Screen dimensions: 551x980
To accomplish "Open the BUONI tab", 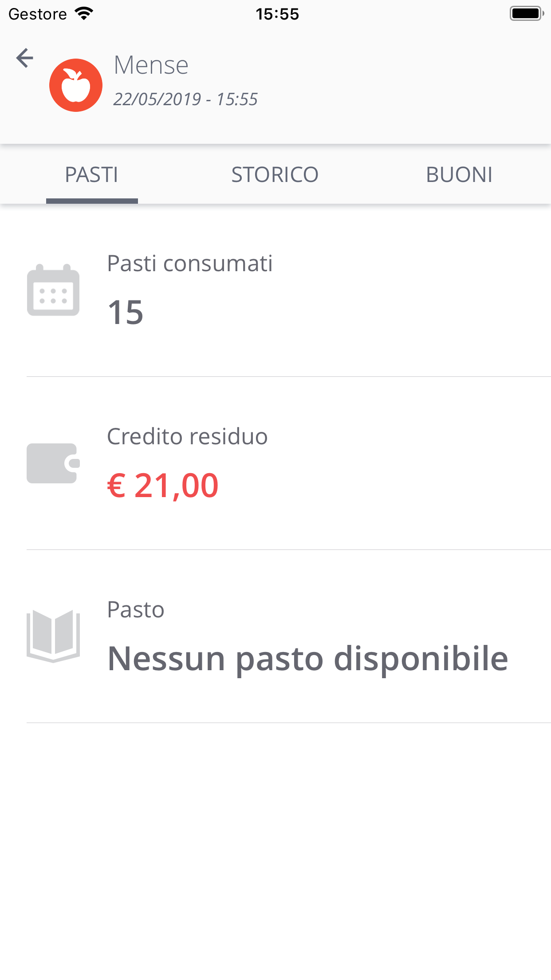I will [x=459, y=174].
